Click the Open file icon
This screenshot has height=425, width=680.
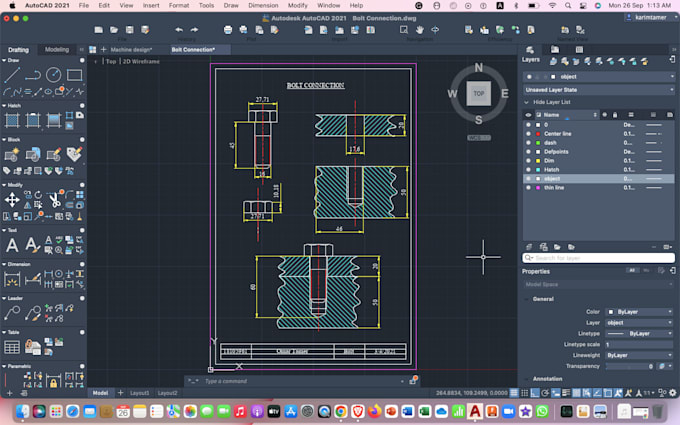114,29
